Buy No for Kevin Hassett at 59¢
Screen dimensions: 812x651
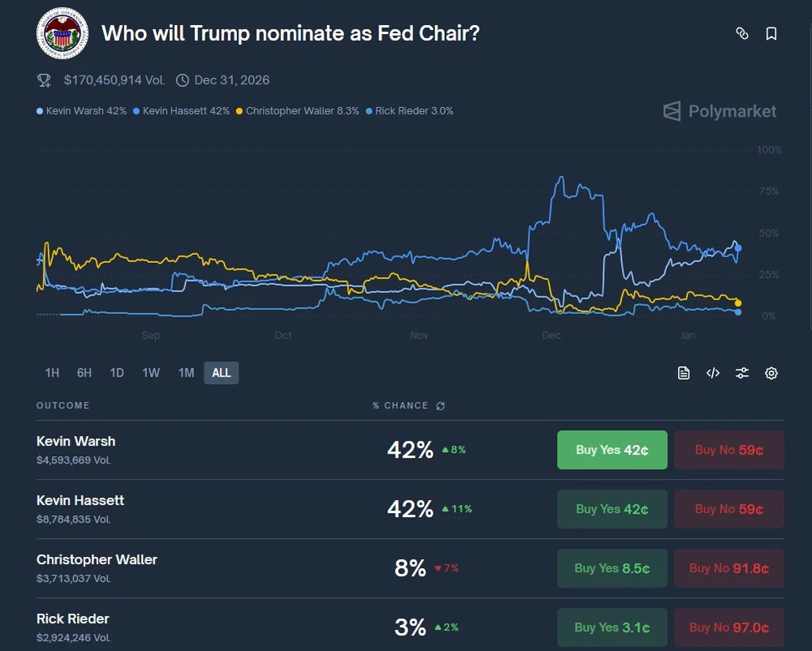pos(728,509)
